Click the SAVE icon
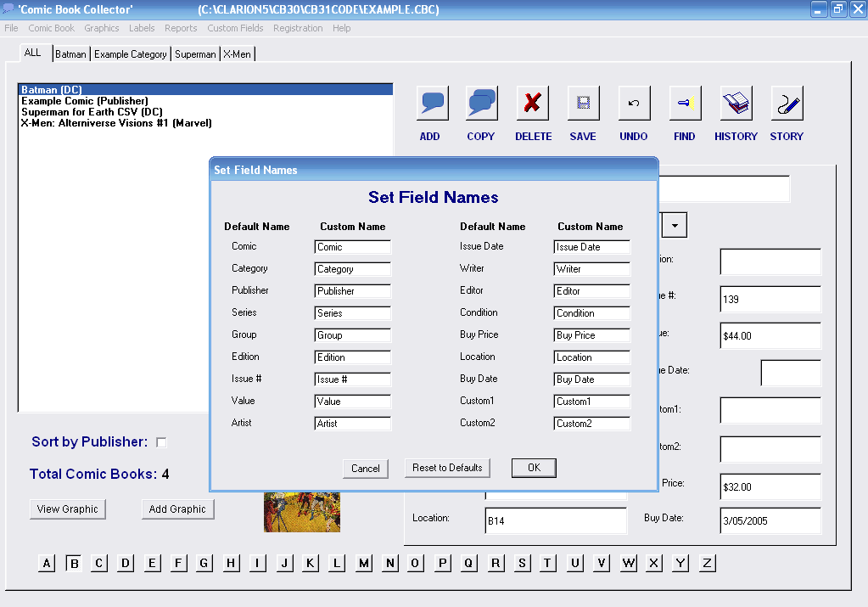Image resolution: width=868 pixels, height=607 pixels. (583, 102)
